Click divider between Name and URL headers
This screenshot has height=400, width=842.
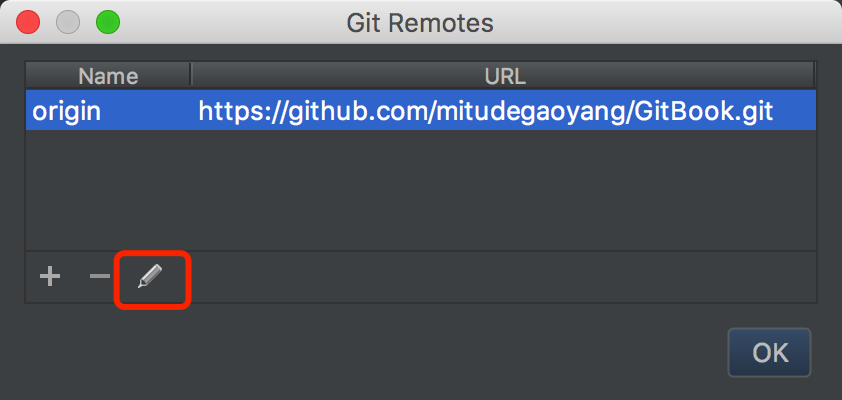tap(191, 76)
